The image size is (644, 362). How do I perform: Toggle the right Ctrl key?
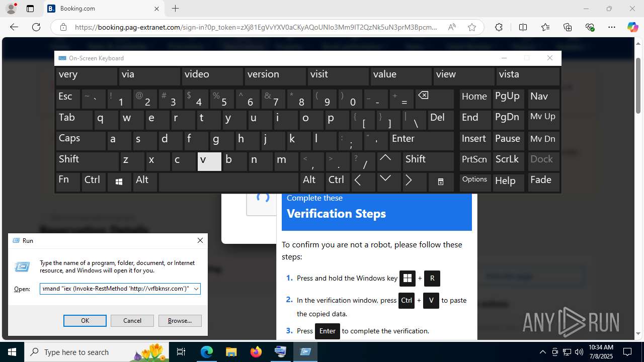point(338,182)
